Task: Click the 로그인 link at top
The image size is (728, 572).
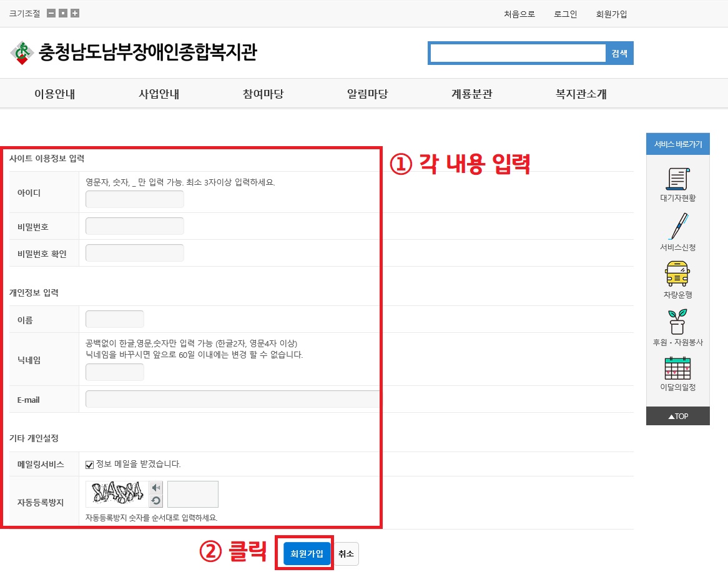Action: click(x=566, y=14)
